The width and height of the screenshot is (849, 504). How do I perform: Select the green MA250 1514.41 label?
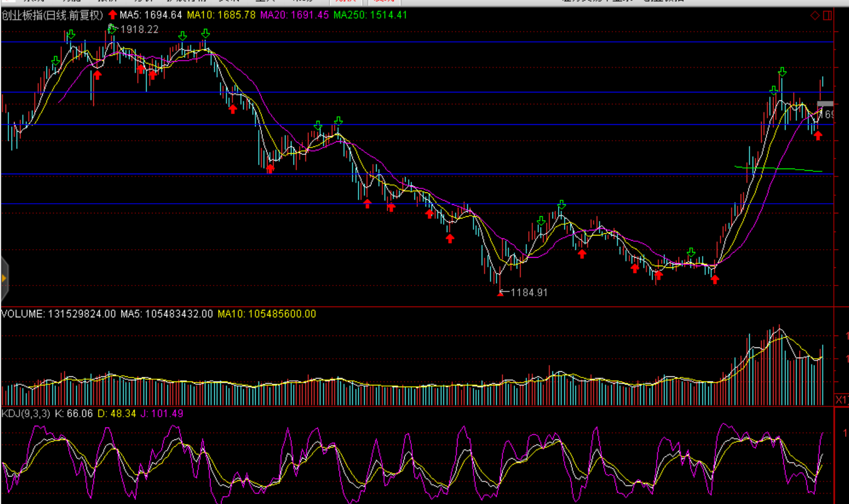coord(370,15)
